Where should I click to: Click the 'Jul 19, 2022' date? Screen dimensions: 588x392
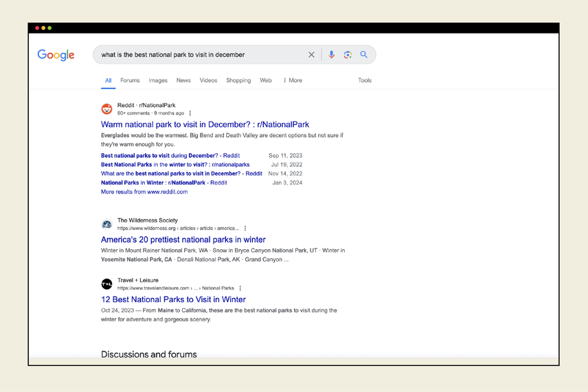(x=286, y=165)
